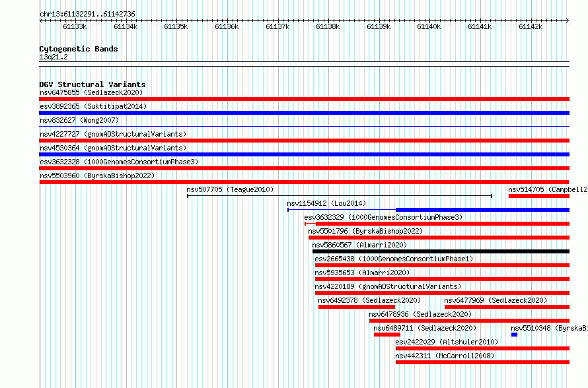588x388 pixels.
Task: Select the red bar under nsv6492378
Action: click(x=357, y=307)
